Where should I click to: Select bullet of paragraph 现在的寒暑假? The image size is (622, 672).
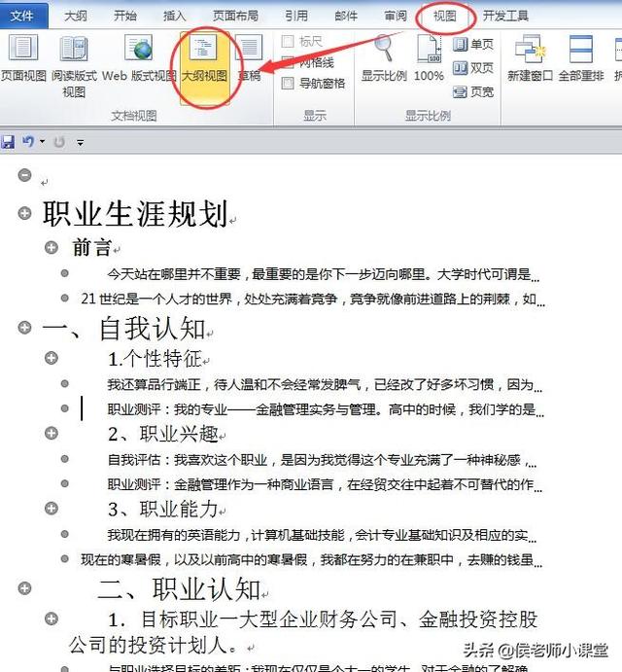pyautogui.click(x=65, y=559)
